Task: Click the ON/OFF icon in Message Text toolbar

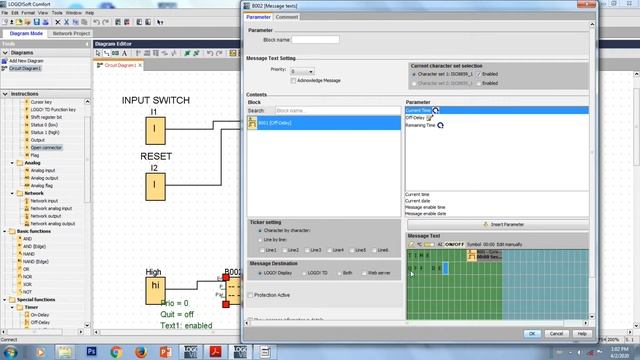Action: [454, 244]
